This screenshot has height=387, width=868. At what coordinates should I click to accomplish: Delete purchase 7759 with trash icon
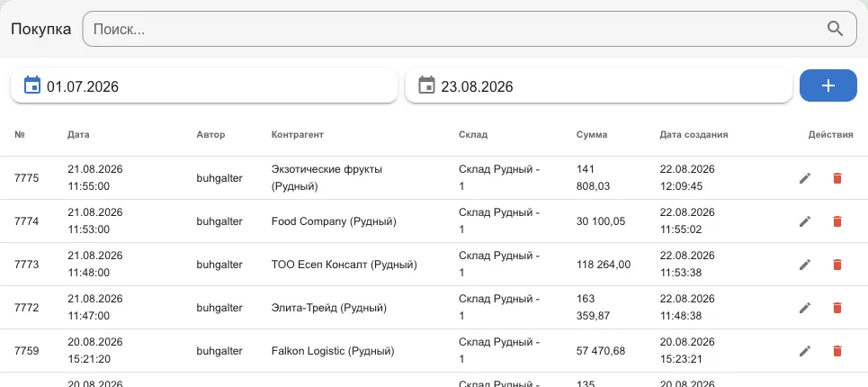(x=837, y=351)
